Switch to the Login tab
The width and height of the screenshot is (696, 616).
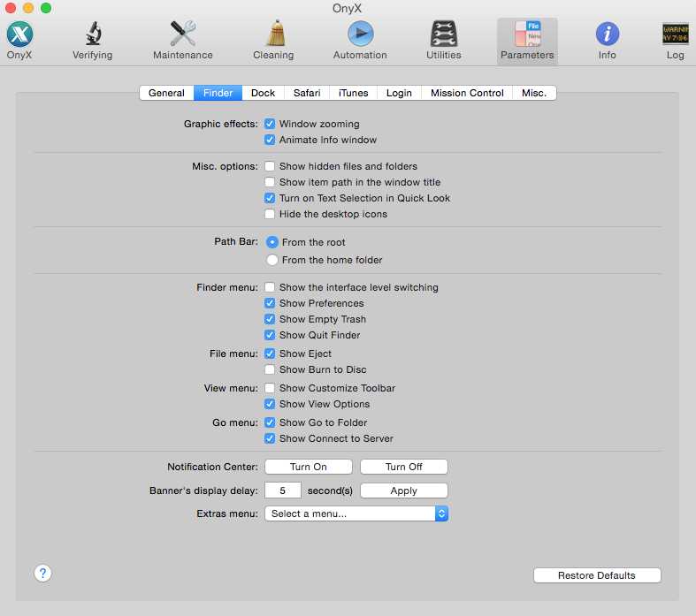(399, 93)
